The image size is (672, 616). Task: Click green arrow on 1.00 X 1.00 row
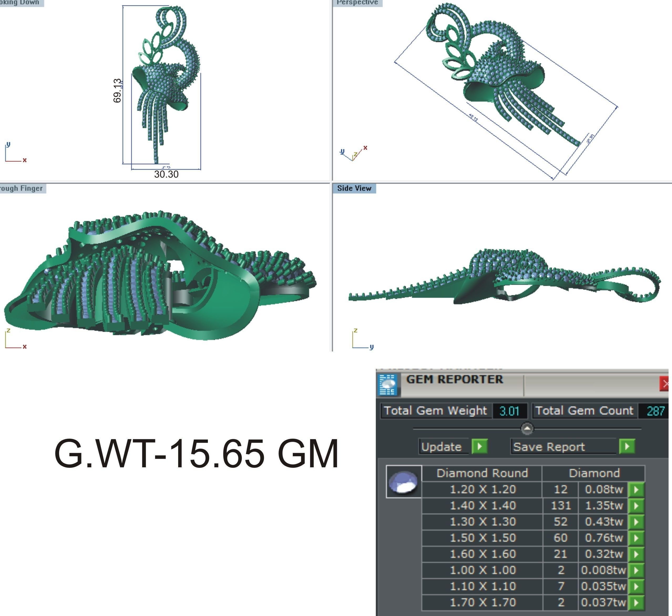point(636,570)
